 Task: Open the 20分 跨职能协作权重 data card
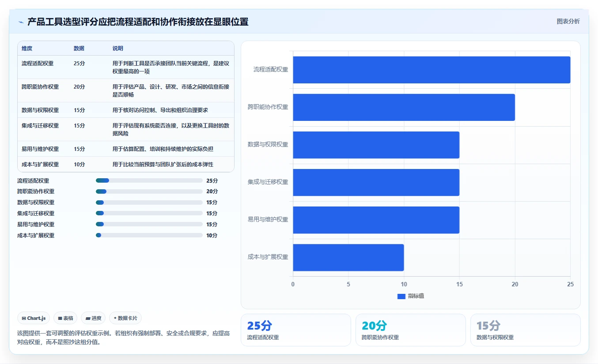[410, 330]
